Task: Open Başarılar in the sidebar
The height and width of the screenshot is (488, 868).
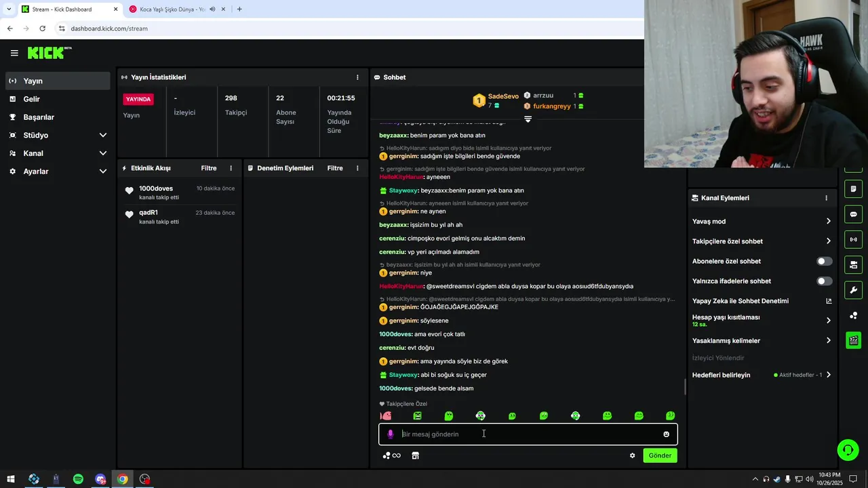Action: (58, 117)
